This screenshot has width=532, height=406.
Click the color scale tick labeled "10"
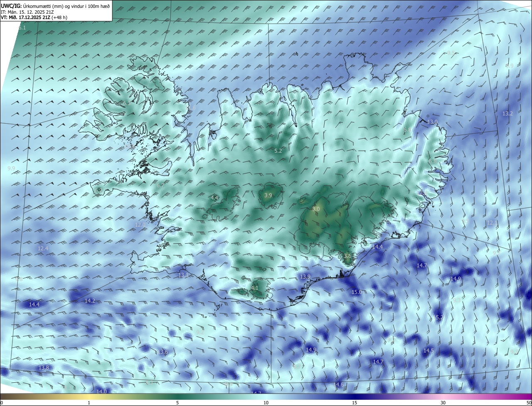pos(266,403)
